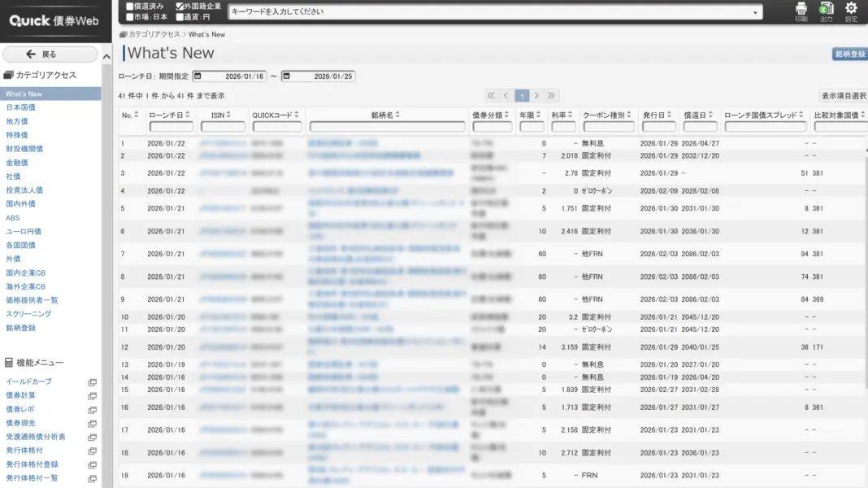
Task: Open イールドカーブ in new window icon
Action: [x=93, y=382]
